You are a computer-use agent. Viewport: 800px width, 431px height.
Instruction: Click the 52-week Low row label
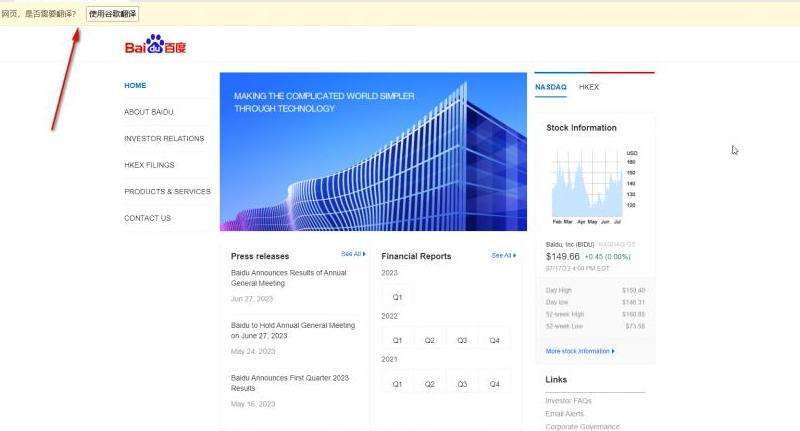[564, 326]
